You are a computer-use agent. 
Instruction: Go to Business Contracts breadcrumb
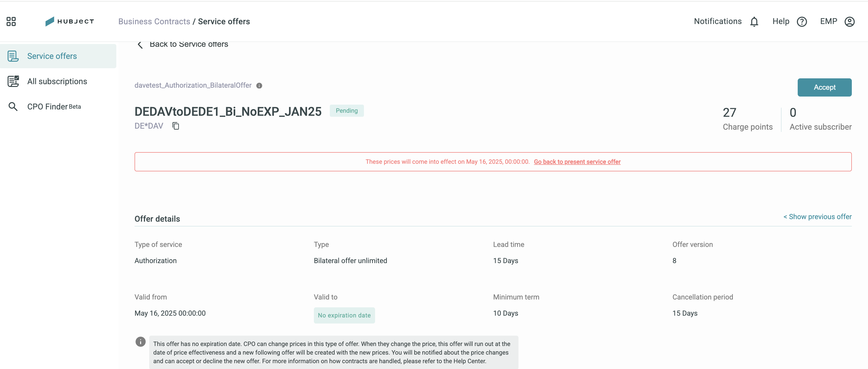coord(154,21)
